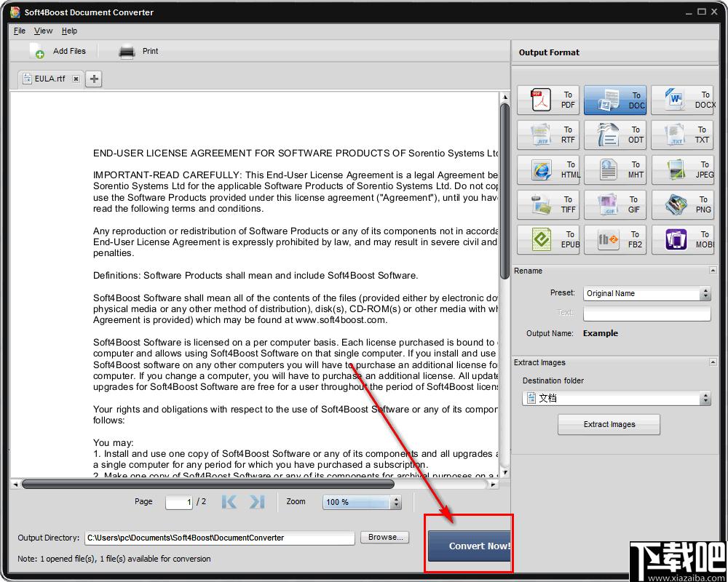Open the Zoom percentage dropdown
728x582 pixels.
point(362,502)
